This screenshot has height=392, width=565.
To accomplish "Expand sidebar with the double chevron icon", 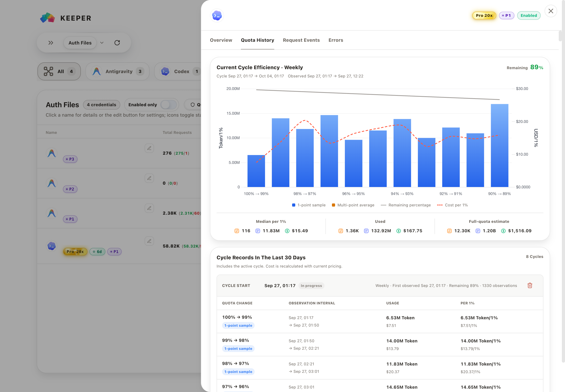I will point(51,43).
